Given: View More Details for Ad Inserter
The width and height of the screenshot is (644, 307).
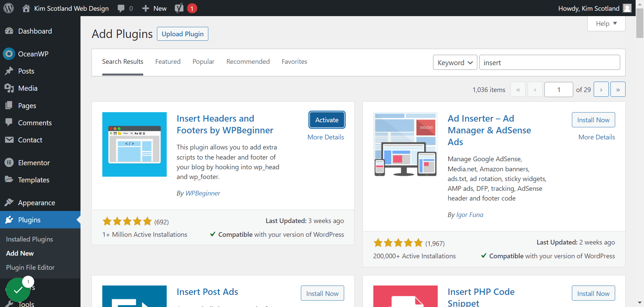Looking at the screenshot, I should (x=597, y=137).
